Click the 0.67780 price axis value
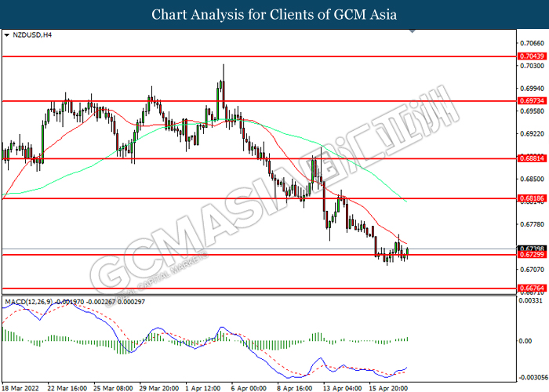The width and height of the screenshot is (549, 392). click(533, 224)
